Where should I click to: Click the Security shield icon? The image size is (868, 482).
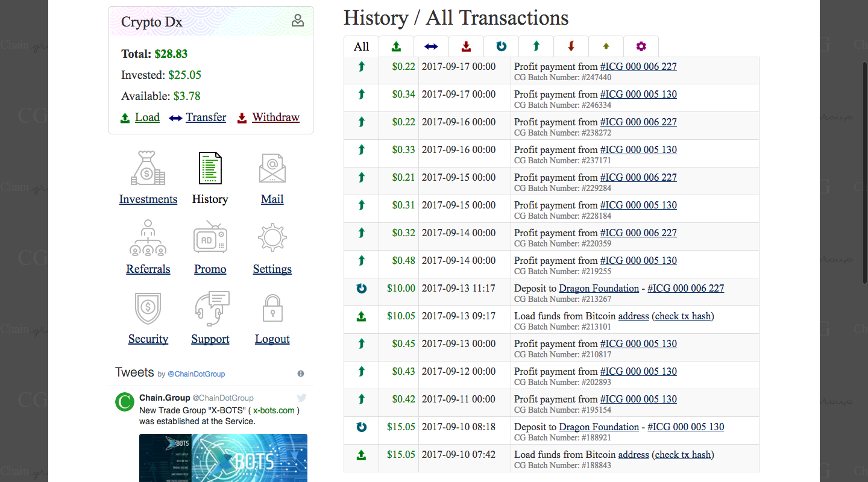click(148, 307)
